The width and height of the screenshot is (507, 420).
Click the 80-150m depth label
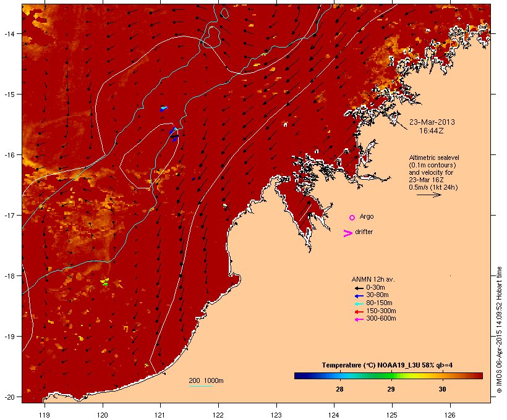click(x=379, y=303)
